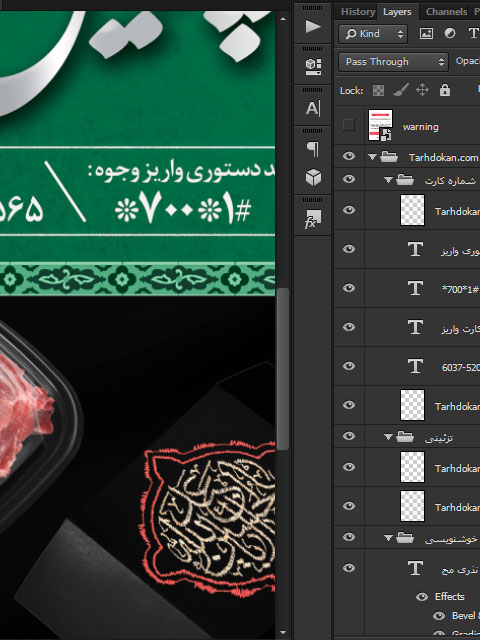Viewport: 480px width, 640px height.
Task: Toggle Effects visibility eye
Action: tap(422, 597)
